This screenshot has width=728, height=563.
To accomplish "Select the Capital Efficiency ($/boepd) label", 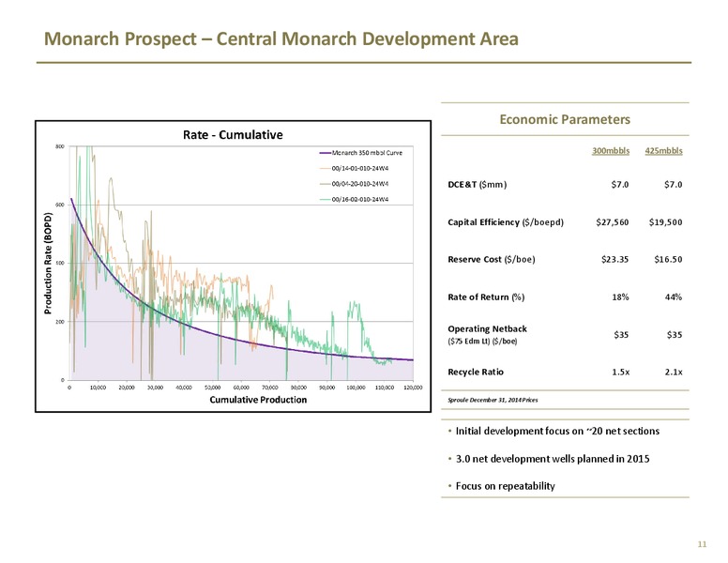I will click(x=506, y=222).
